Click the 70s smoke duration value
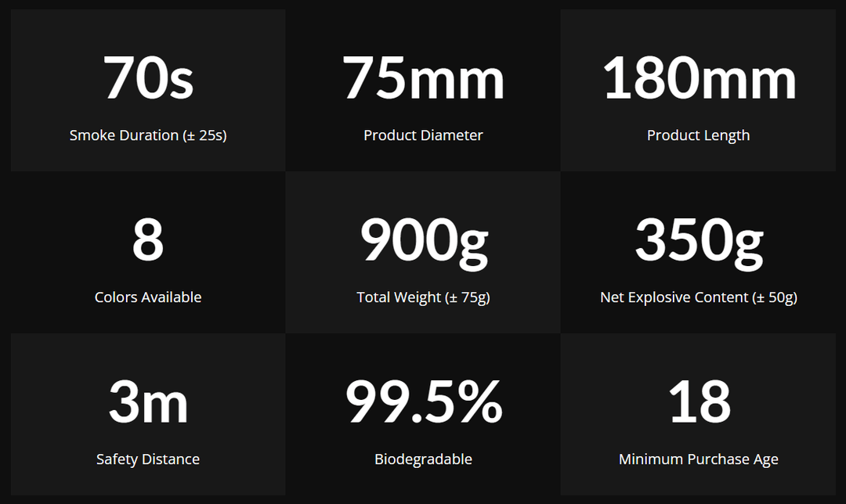Screen dimensions: 846x504 pos(148,79)
